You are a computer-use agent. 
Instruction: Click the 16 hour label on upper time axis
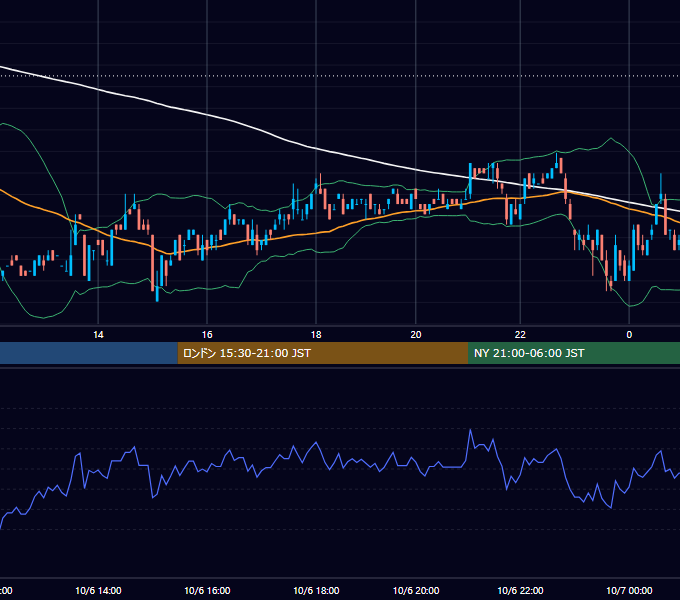[207, 335]
